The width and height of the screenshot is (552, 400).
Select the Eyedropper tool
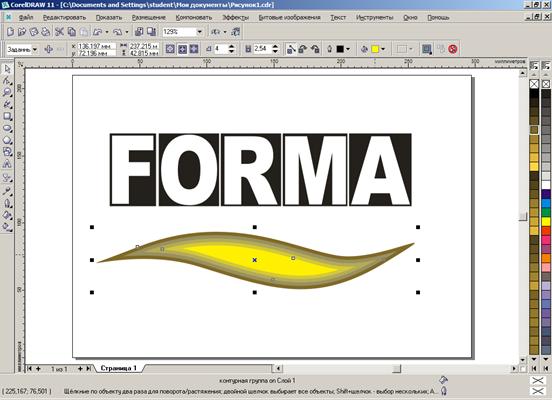tap(7, 191)
